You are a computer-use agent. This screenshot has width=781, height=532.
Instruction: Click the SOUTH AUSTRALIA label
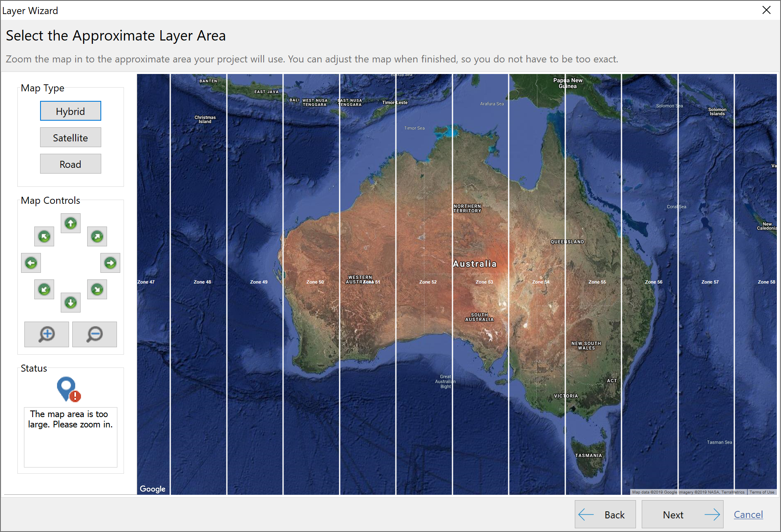[479, 317]
